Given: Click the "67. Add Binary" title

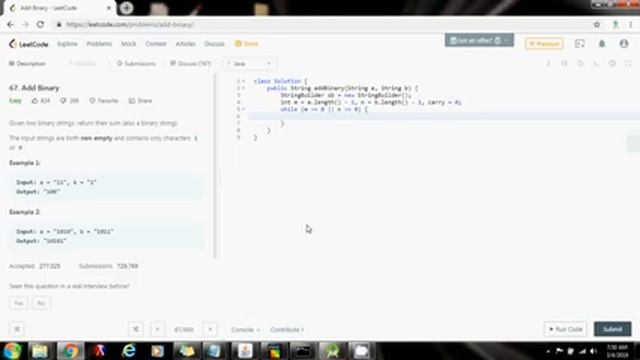Looking at the screenshot, I should 34,88.
